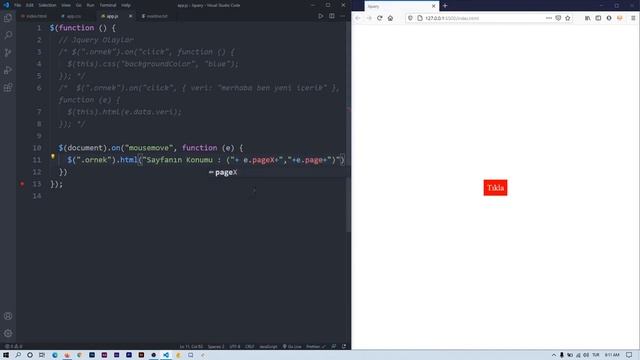Image resolution: width=640 pixels, height=360 pixels.
Task: Open Task View on the taskbar
Action: (42, 355)
